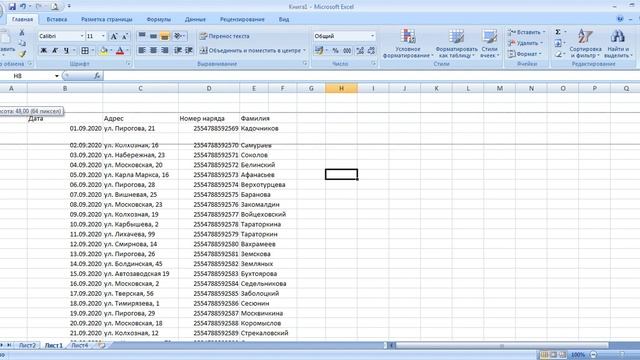This screenshot has height=360, width=640.
Task: Decrease font size with small A icon
Action: (125, 36)
